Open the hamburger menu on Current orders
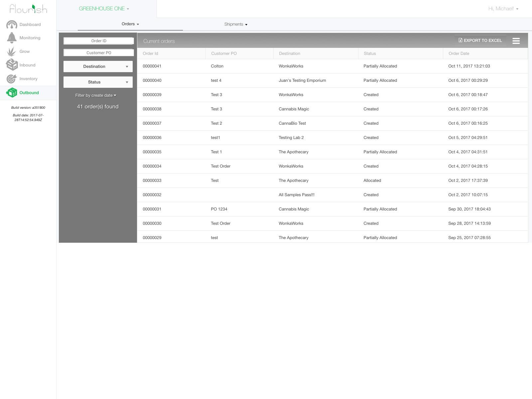The height and width of the screenshot is (399, 532). pos(516,41)
